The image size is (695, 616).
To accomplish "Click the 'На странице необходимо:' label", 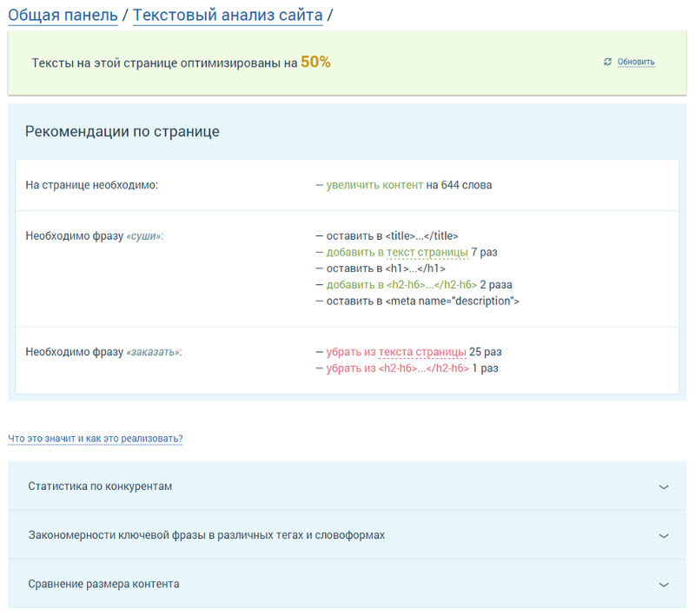I will (x=92, y=185).
